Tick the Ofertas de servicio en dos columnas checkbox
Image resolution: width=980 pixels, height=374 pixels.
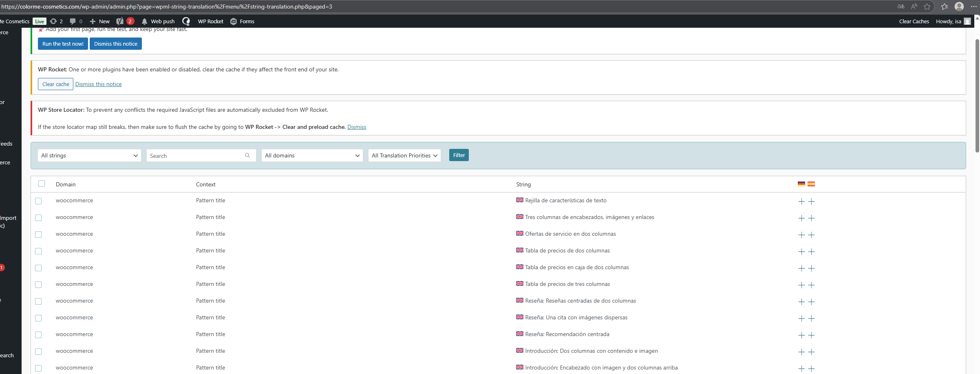(38, 235)
